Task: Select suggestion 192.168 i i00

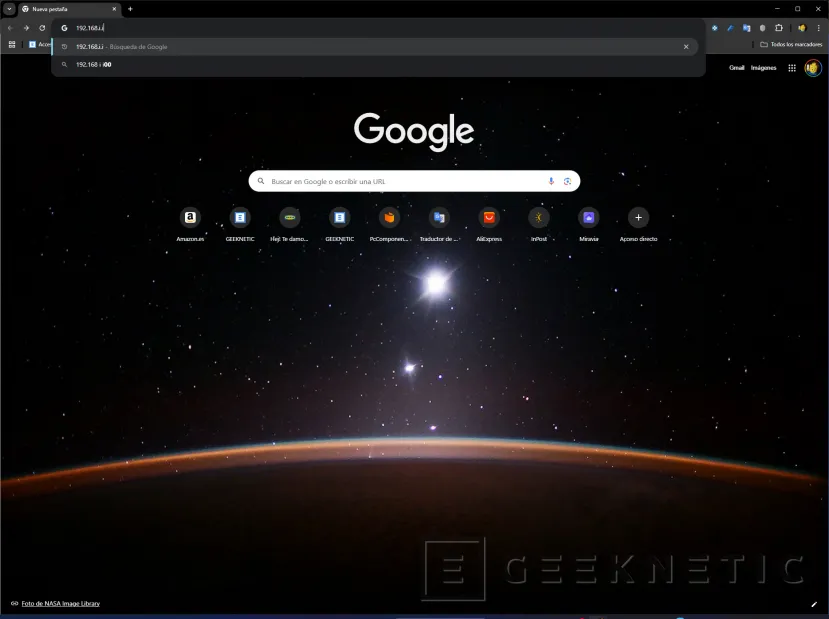Action: (375, 64)
